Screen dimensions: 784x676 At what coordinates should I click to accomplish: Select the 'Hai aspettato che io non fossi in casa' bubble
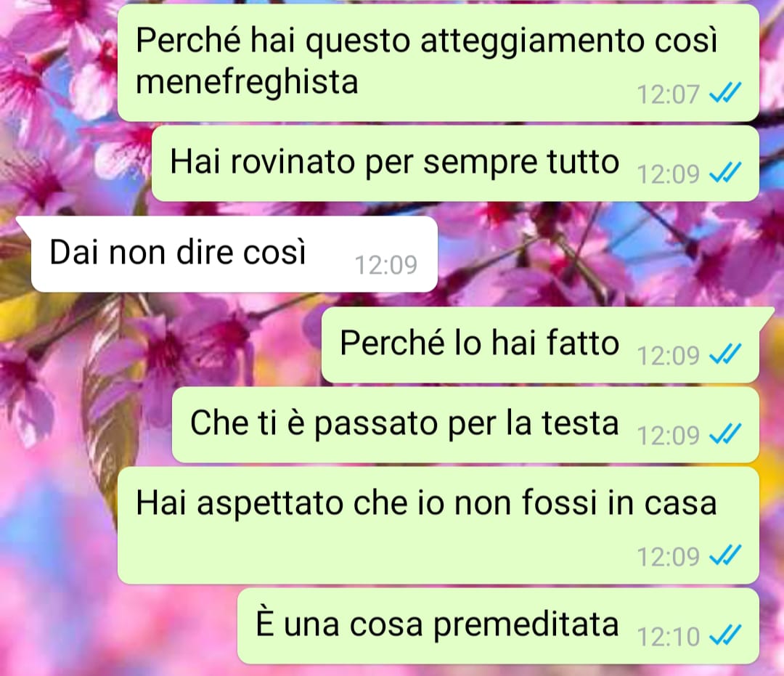pyautogui.click(x=438, y=526)
